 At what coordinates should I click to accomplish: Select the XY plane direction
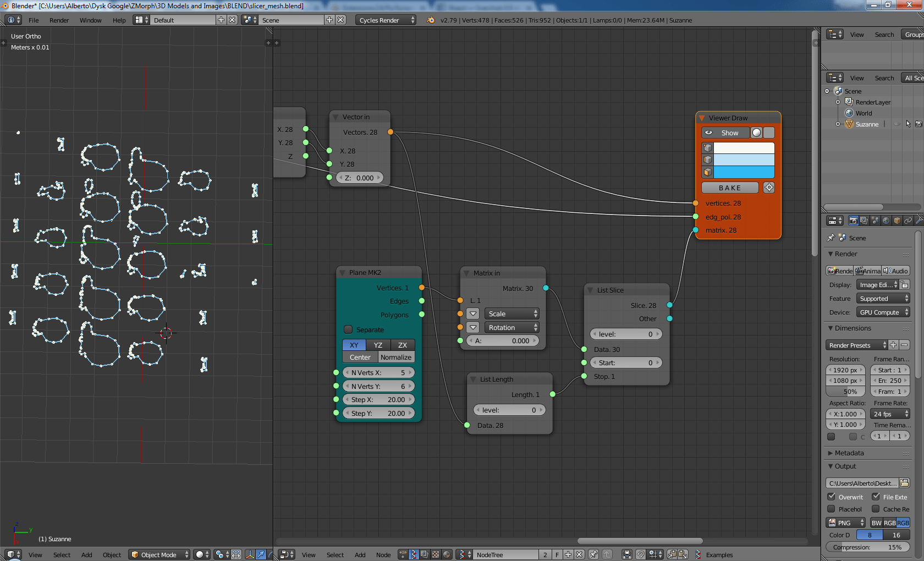(x=354, y=345)
